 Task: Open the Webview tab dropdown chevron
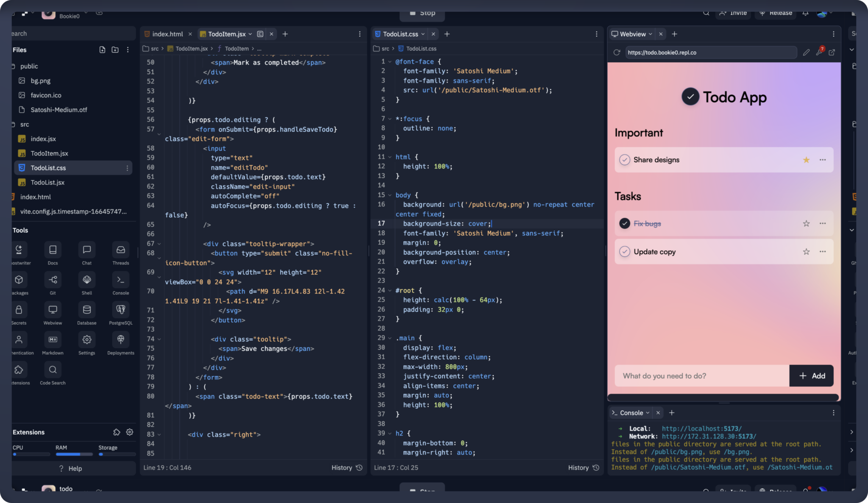(x=650, y=34)
